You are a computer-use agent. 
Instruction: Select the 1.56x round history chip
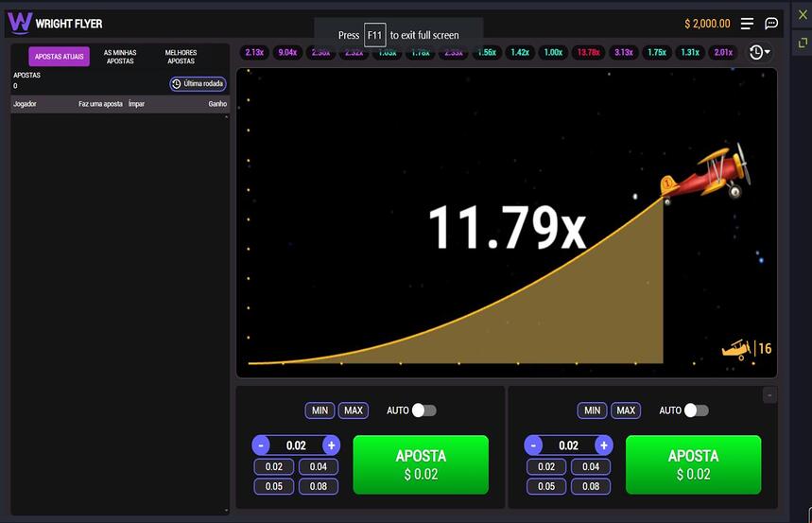(487, 52)
